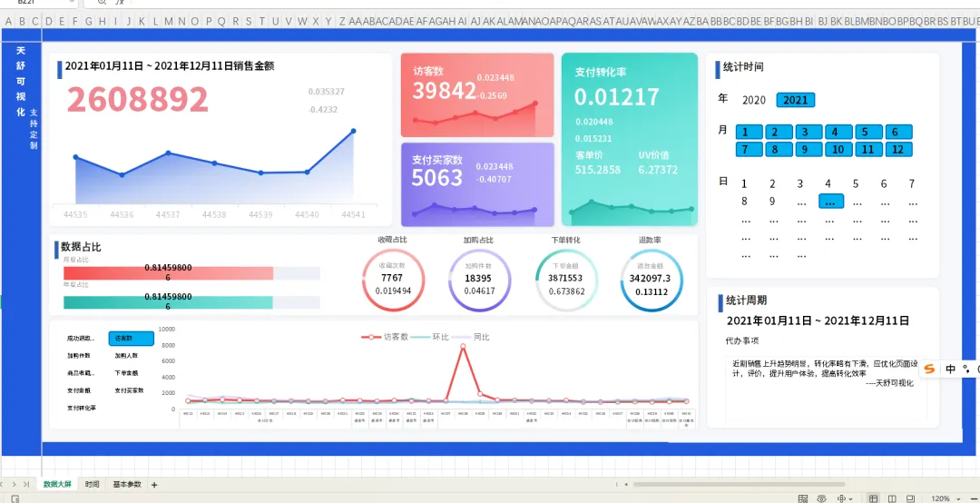Switch to the 时间 sheet tab
This screenshot has height=503, width=980.
(x=92, y=485)
